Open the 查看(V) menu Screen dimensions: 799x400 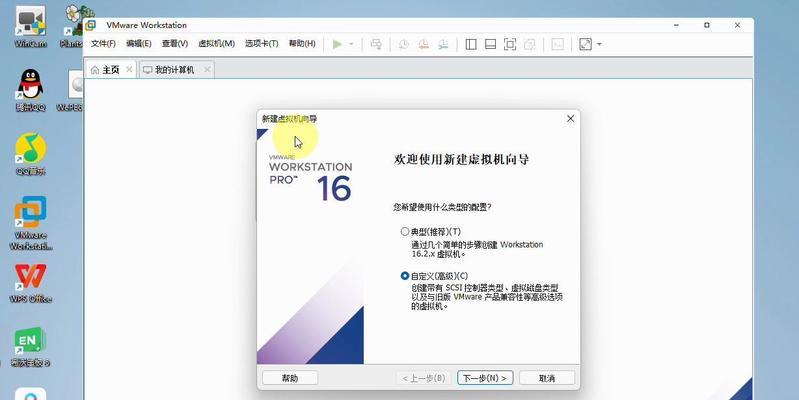pyautogui.click(x=175, y=44)
